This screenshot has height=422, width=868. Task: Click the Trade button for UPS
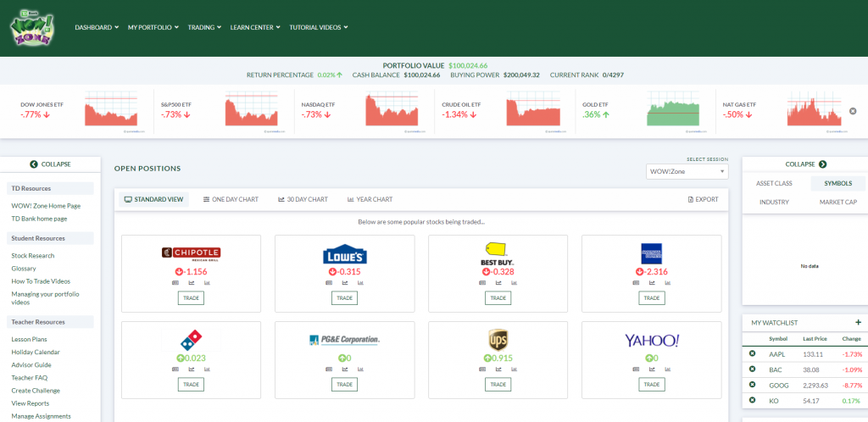(498, 385)
